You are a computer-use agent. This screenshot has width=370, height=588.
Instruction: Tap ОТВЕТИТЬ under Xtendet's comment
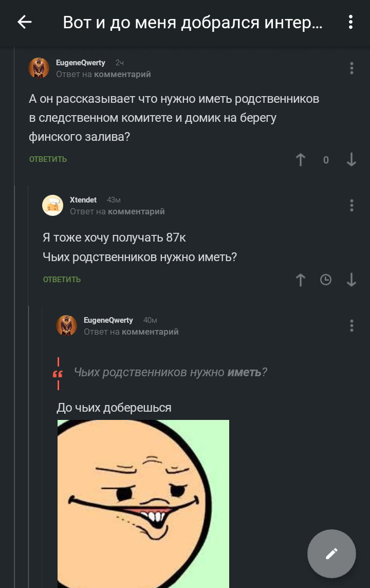62,280
